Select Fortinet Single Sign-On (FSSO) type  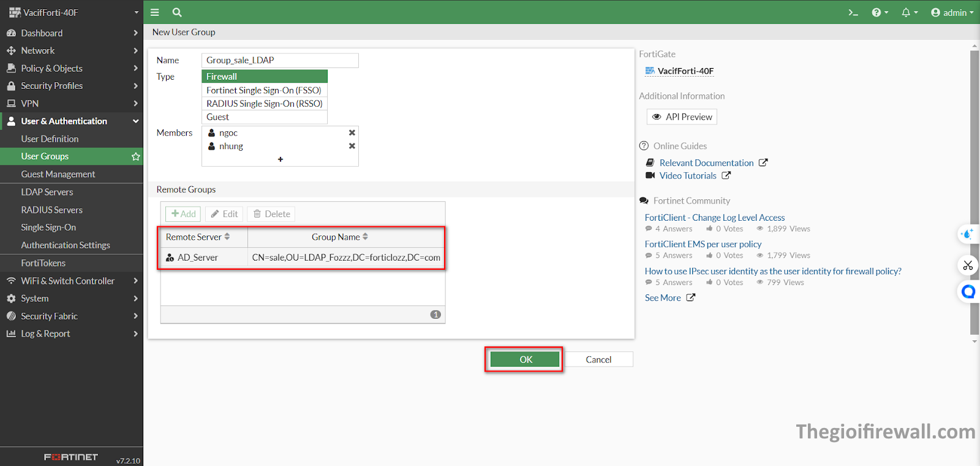264,90
